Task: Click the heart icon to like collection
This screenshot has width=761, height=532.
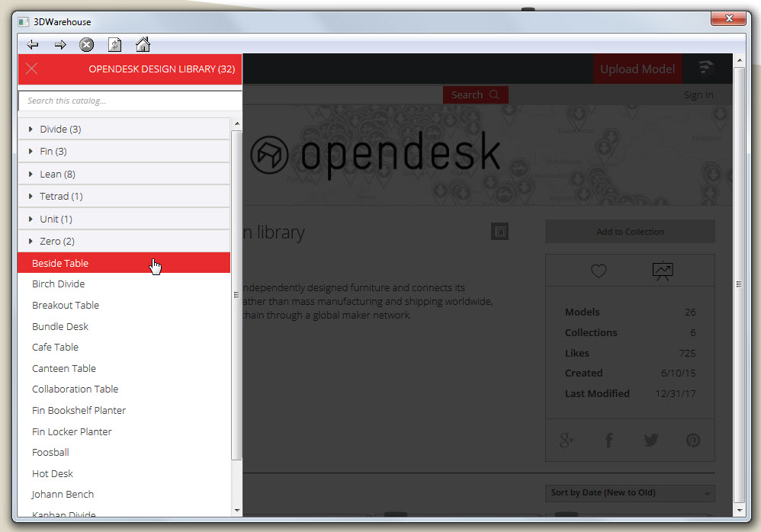Action: tap(599, 271)
